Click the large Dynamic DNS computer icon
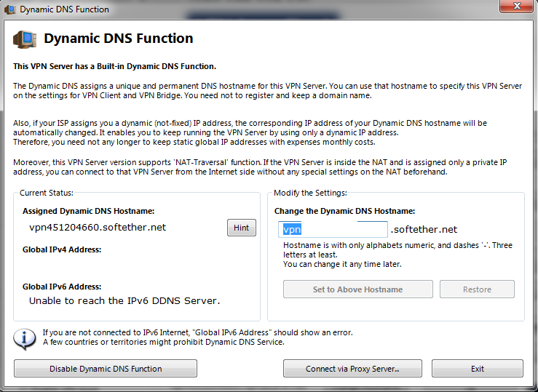Viewport: 538px width, 392px height. click(25, 39)
